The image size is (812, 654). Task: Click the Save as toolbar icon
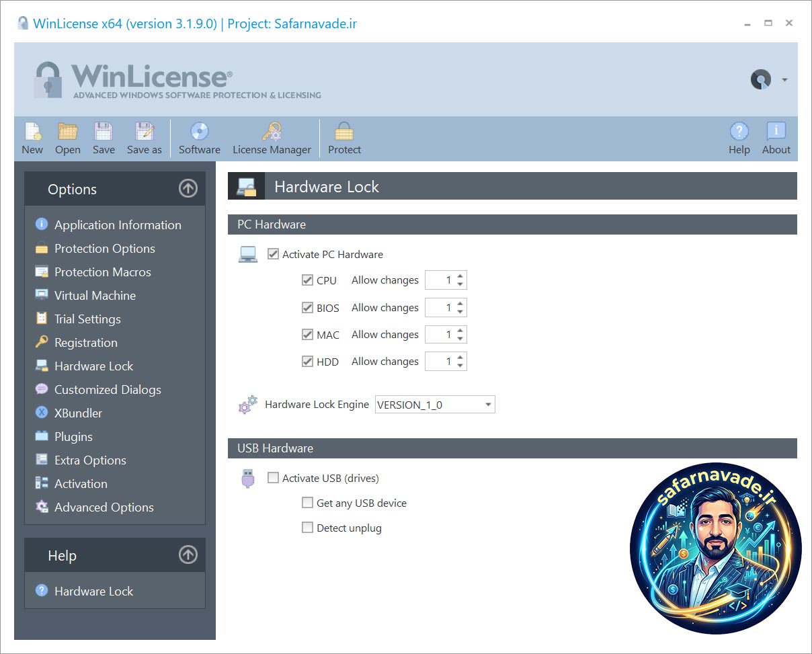144,131
